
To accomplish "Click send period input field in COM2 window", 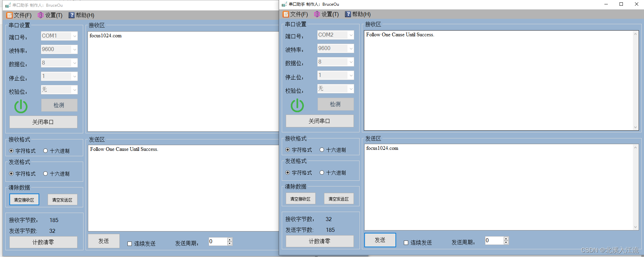I will click(x=494, y=241).
